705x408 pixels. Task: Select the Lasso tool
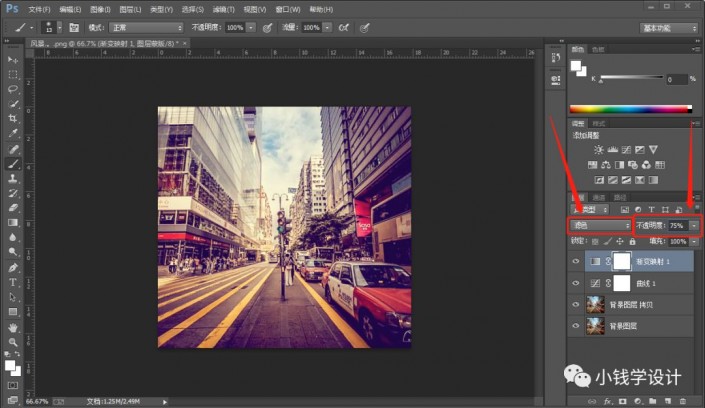tap(14, 89)
